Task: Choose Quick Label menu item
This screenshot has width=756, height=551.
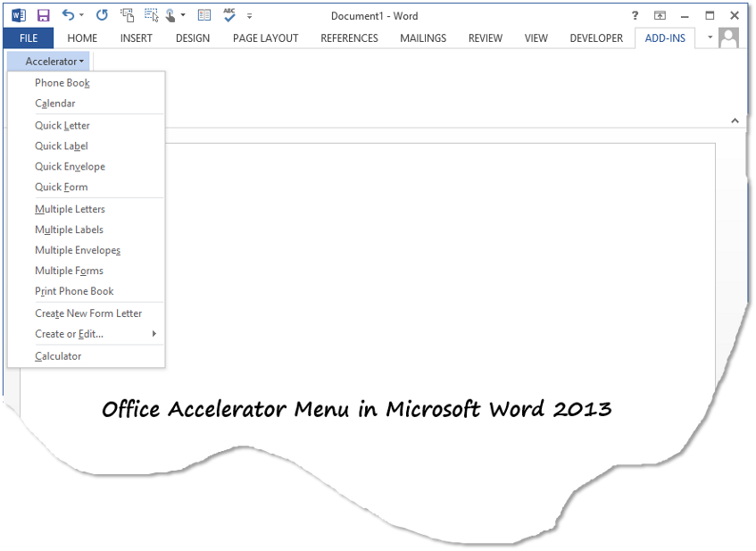Action: pos(87,146)
